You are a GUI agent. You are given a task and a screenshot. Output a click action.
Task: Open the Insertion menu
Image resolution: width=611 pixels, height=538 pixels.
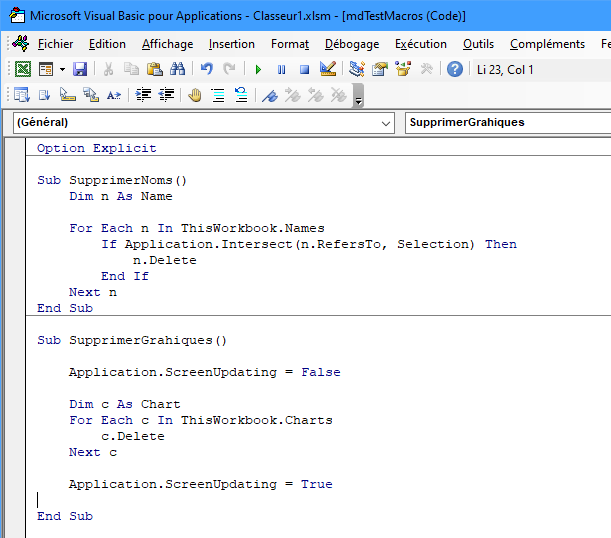coord(231,44)
